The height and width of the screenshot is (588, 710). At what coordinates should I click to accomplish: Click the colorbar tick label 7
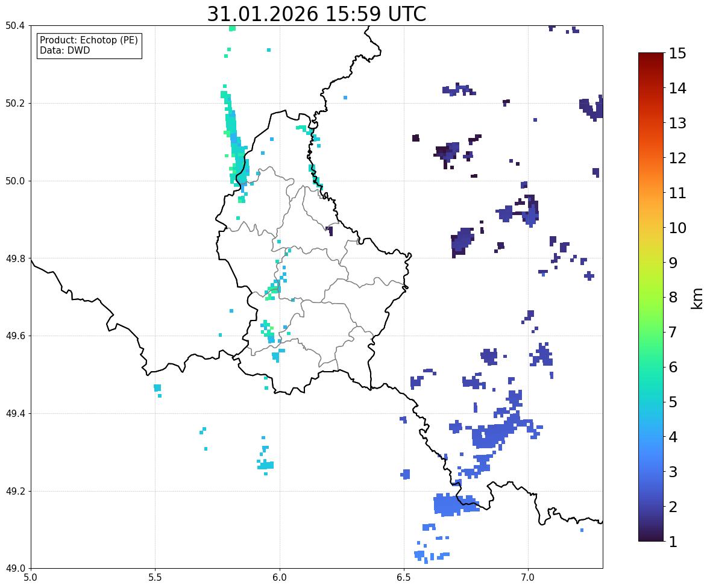673,332
